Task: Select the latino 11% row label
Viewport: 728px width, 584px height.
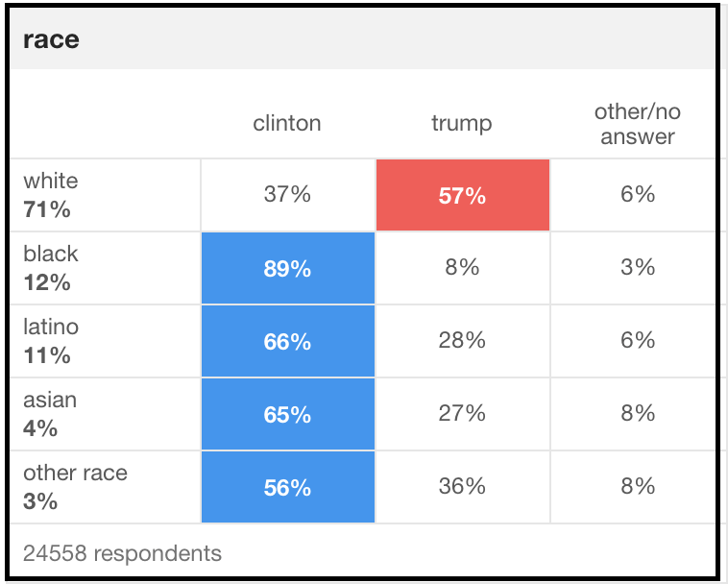Action: (51, 341)
